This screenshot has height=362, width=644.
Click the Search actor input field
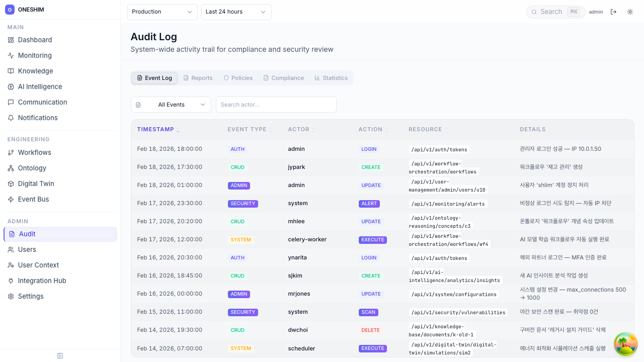276,105
